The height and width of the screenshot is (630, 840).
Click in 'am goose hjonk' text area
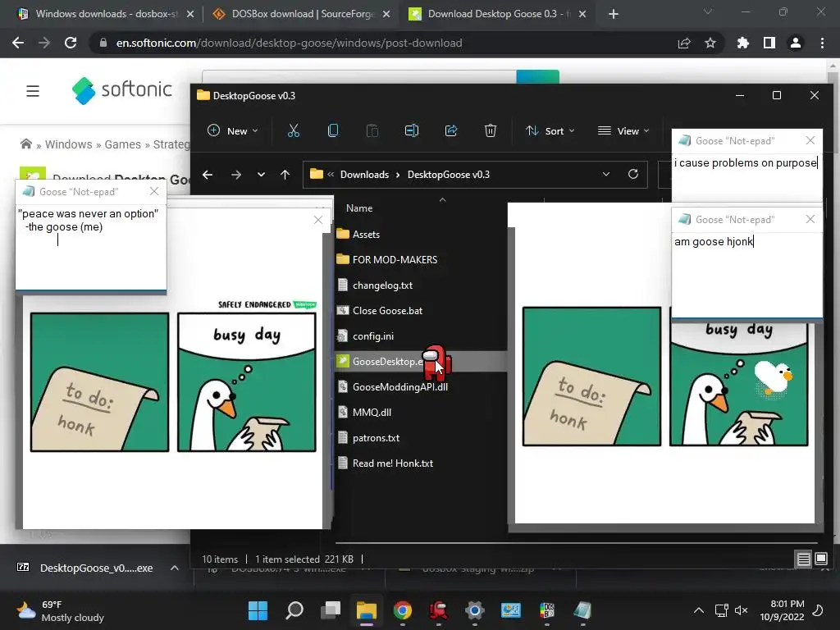point(746,275)
